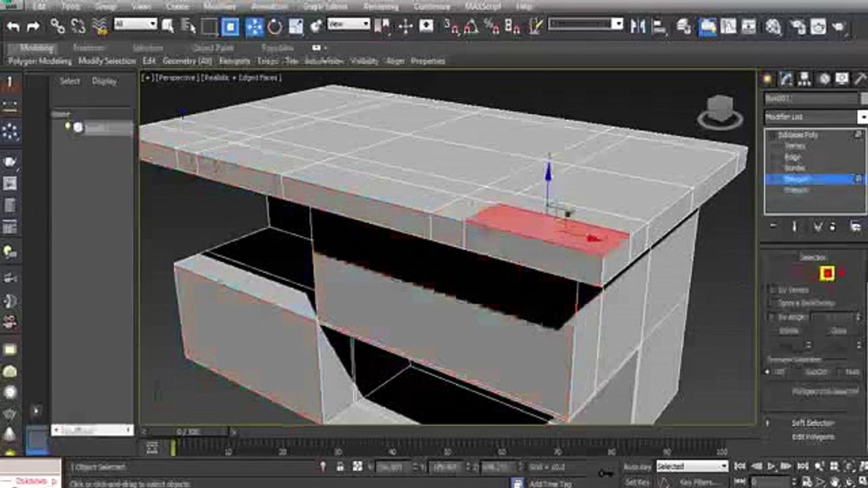Toggle the Angle Snap icon

[x=471, y=26]
